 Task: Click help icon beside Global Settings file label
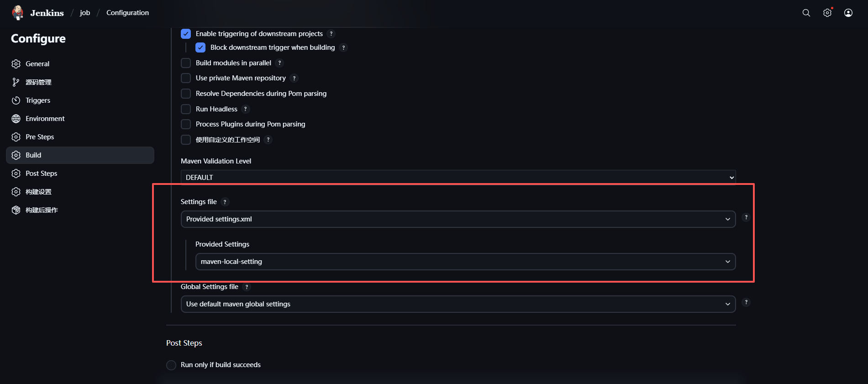click(247, 287)
